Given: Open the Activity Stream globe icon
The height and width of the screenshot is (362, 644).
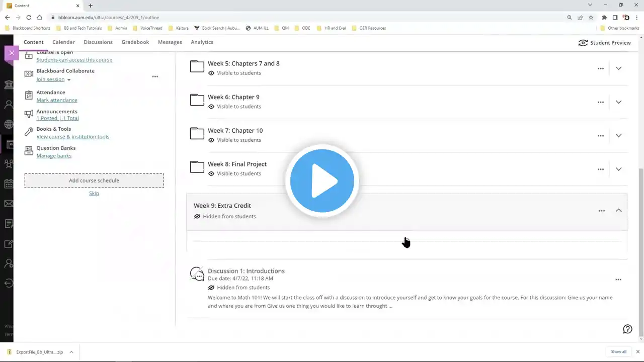Looking at the screenshot, I should click(9, 124).
